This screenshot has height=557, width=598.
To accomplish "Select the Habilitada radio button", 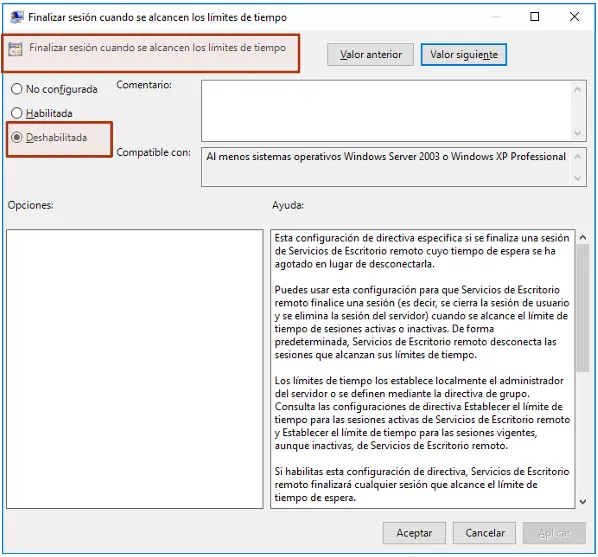I will (x=16, y=113).
